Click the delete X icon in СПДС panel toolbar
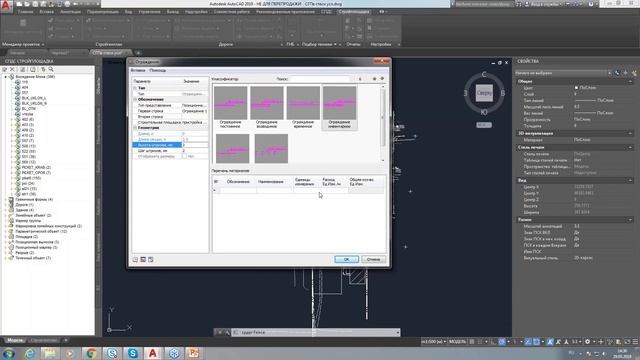This screenshot has width=640, height=360. click(x=12, y=70)
